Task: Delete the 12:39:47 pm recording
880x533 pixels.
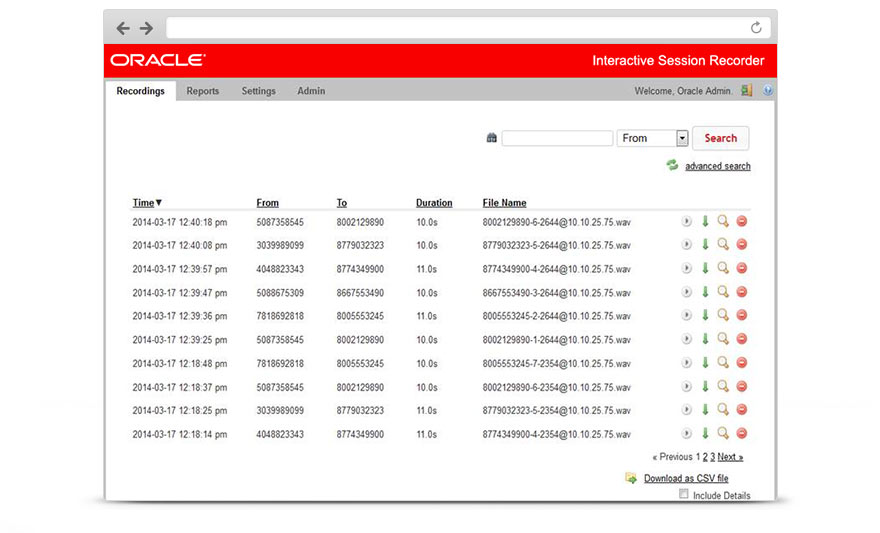Action: [x=742, y=292]
